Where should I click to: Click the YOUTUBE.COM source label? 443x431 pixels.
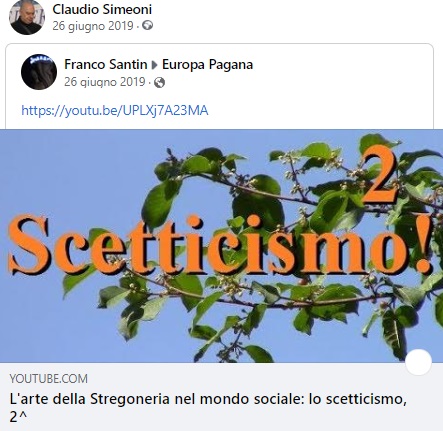[x=49, y=379]
